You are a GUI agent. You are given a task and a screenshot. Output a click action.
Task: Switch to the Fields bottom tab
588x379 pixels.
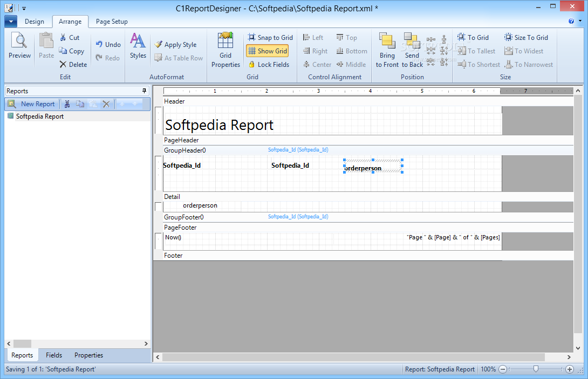(54, 355)
